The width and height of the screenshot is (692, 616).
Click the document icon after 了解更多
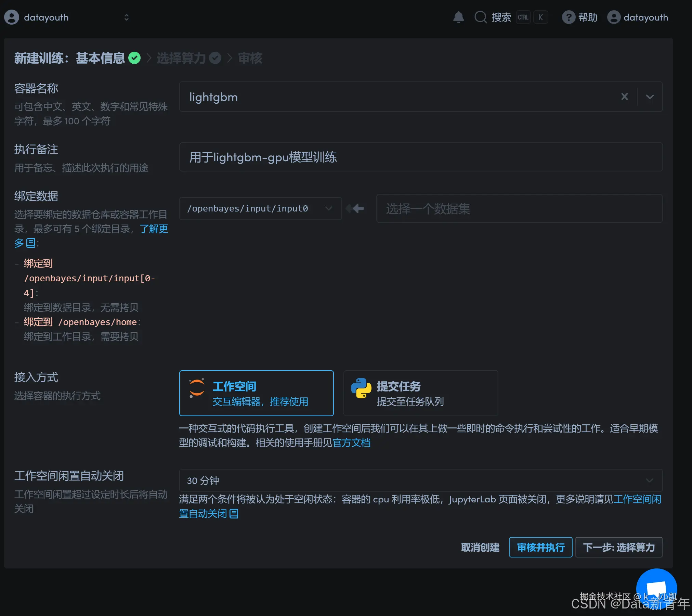pyautogui.click(x=31, y=243)
